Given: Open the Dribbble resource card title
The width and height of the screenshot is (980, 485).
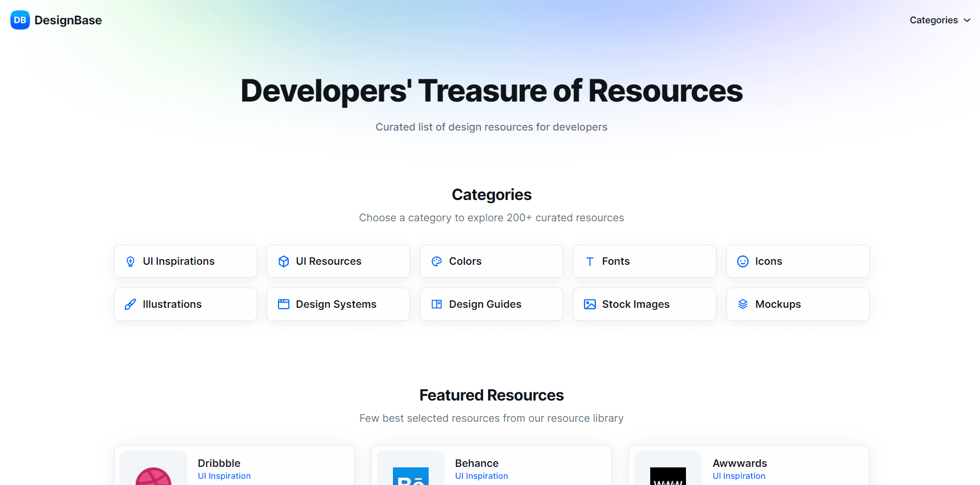Looking at the screenshot, I should [x=219, y=463].
